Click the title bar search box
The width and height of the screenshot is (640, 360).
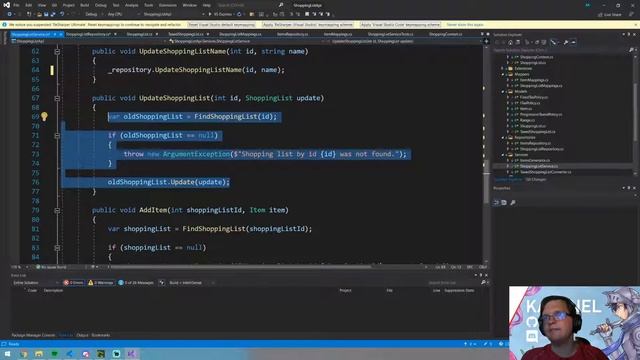coord(250,5)
